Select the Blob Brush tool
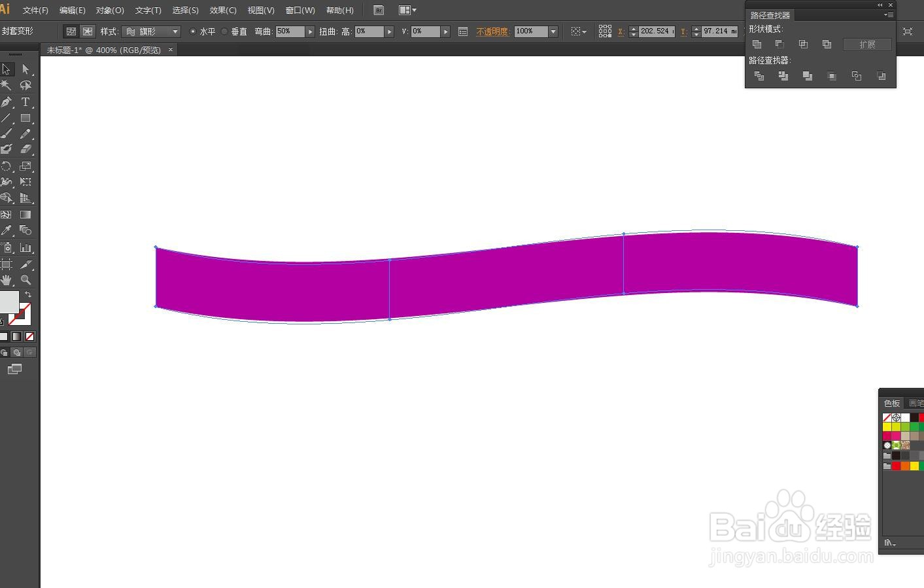The height and width of the screenshot is (588, 924). pyautogui.click(x=7, y=149)
